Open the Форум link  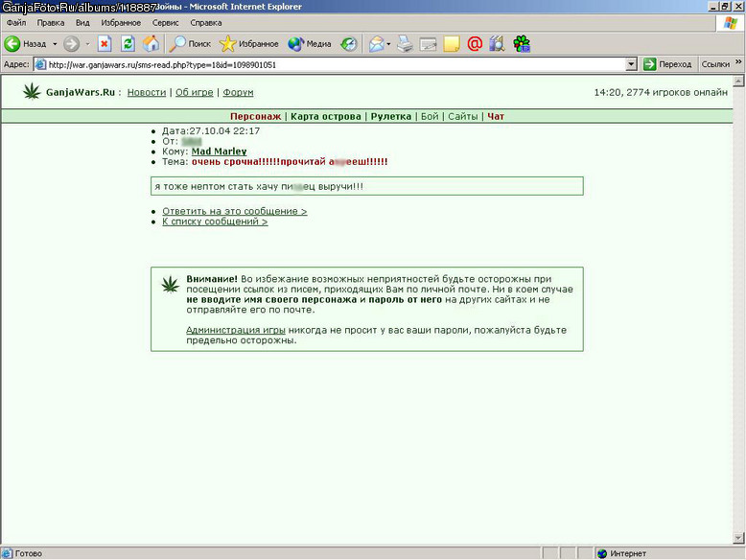(x=238, y=92)
